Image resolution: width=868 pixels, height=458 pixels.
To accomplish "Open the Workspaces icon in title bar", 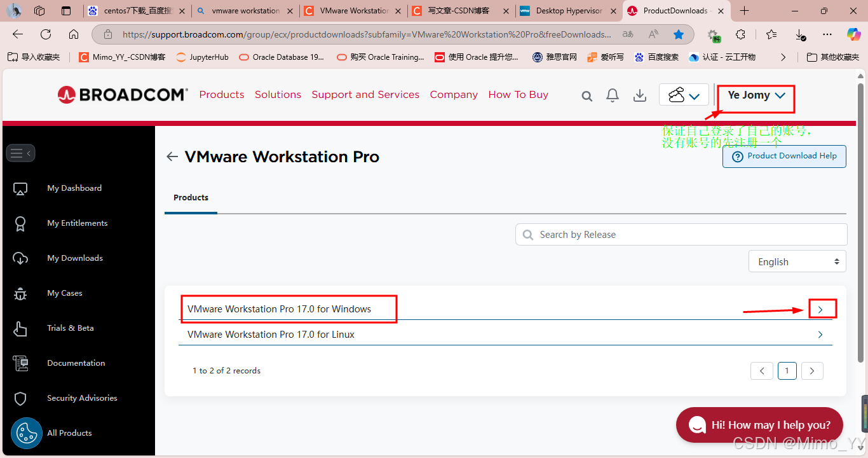I will click(x=39, y=11).
